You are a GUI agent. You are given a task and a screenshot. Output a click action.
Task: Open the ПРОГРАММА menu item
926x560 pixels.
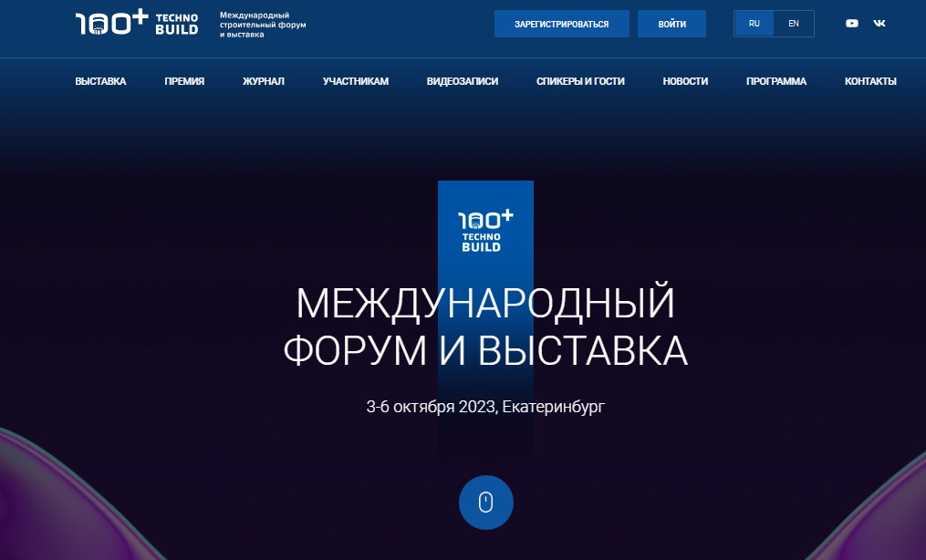[776, 81]
